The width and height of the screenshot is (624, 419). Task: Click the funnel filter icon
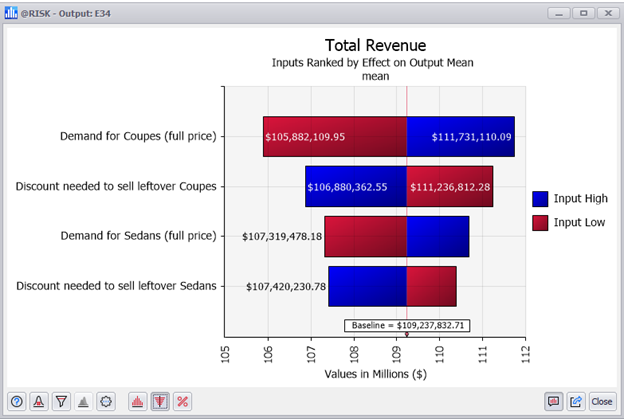pyautogui.click(x=61, y=401)
